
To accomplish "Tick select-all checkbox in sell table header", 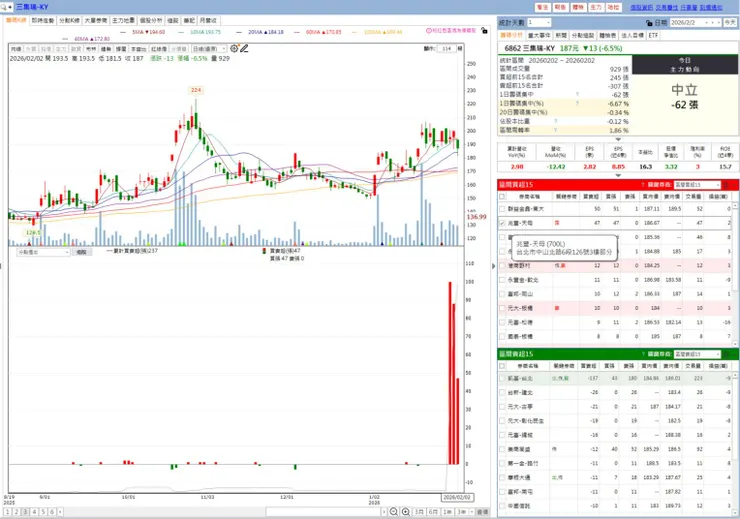I will click(x=502, y=366).
